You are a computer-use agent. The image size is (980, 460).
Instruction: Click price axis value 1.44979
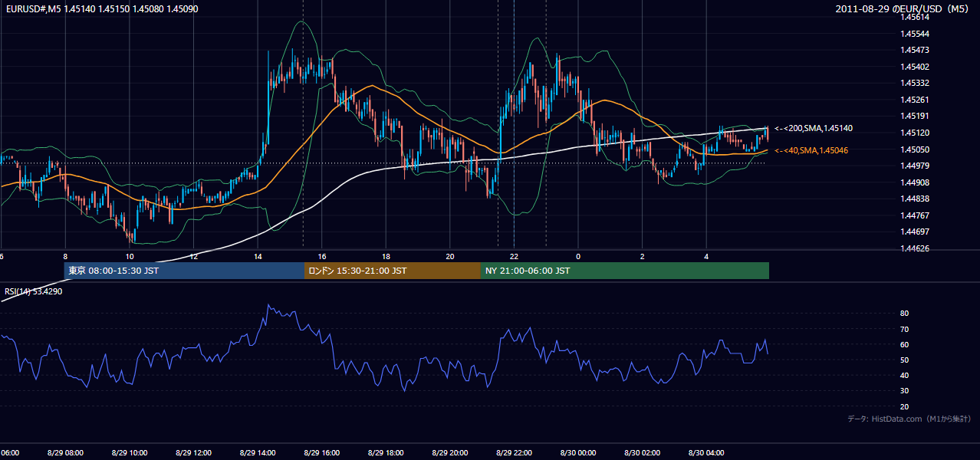(916, 166)
